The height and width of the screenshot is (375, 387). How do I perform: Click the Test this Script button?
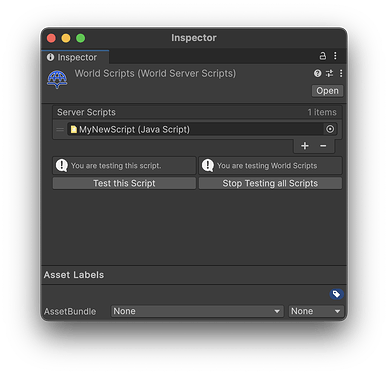(x=124, y=183)
